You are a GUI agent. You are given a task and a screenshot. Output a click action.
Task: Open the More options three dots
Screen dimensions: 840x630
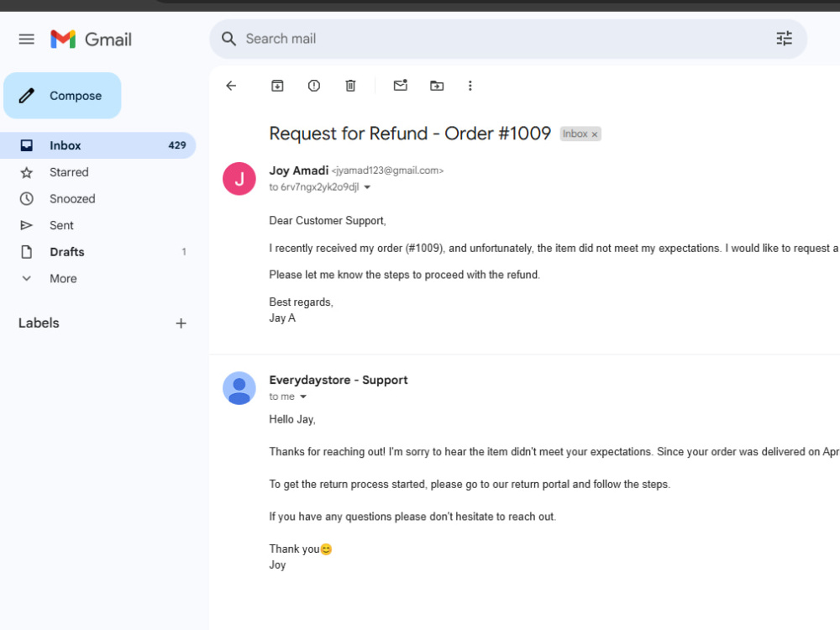(470, 86)
